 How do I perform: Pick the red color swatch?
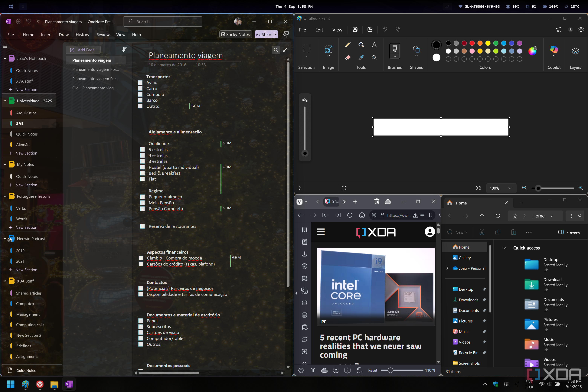(472, 43)
